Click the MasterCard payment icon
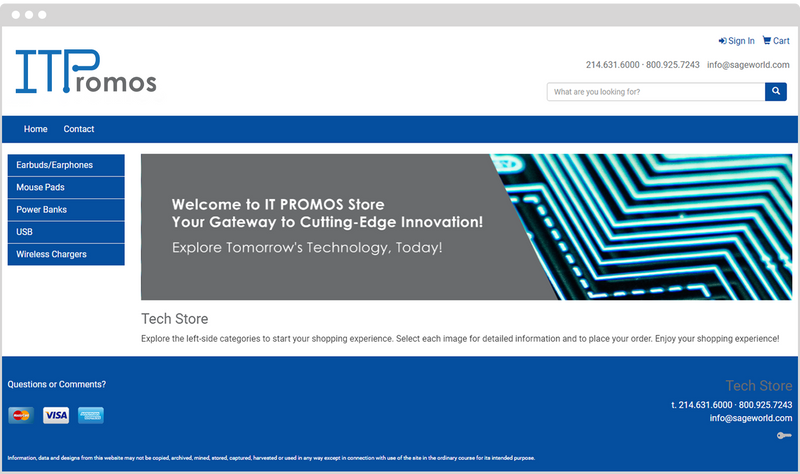800x474 pixels. pyautogui.click(x=21, y=415)
